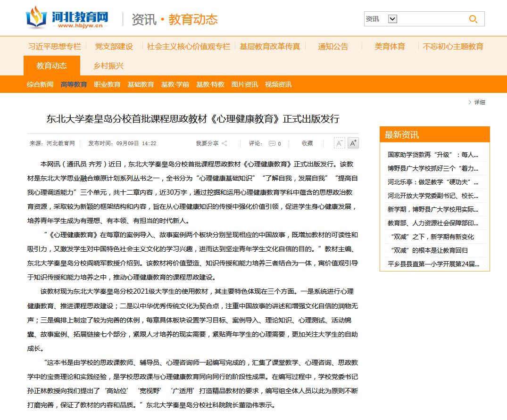Focus the search text input field
This screenshot has height=420, width=507.
pos(432,19)
